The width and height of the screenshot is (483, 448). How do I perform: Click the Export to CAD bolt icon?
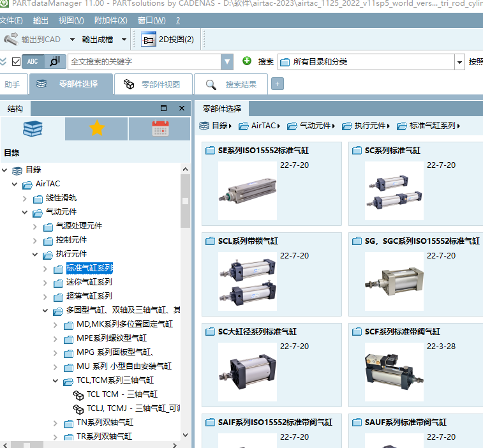click(11, 39)
